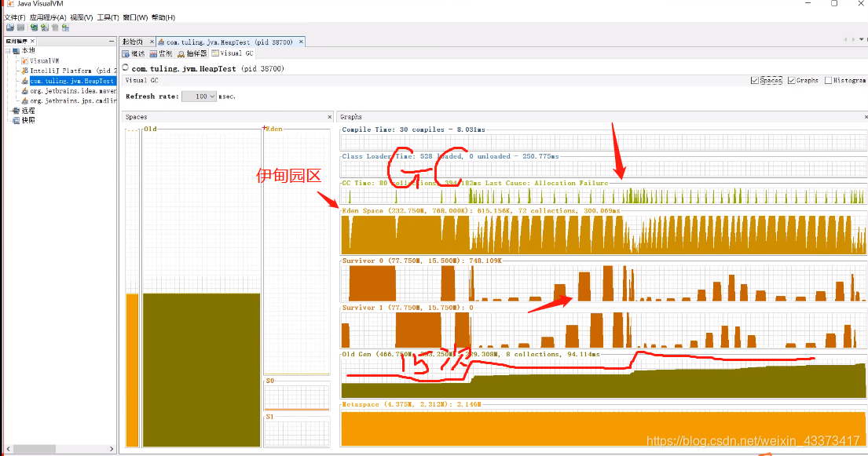868x456 pixels.
Task: Switch to the 抽样器 sampler tab
Action: [192, 53]
